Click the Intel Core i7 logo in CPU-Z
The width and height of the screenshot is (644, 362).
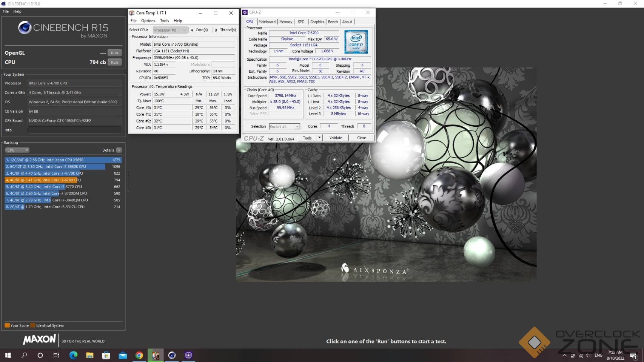356,42
